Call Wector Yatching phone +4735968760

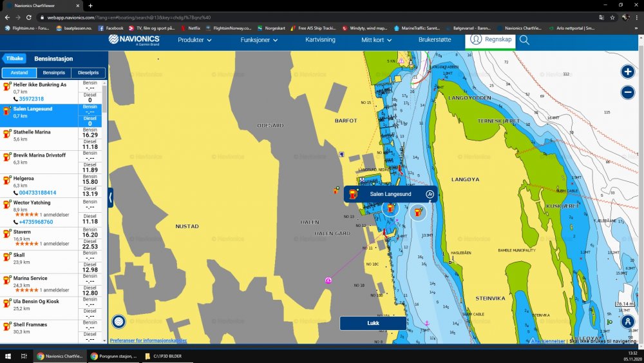pos(35,222)
